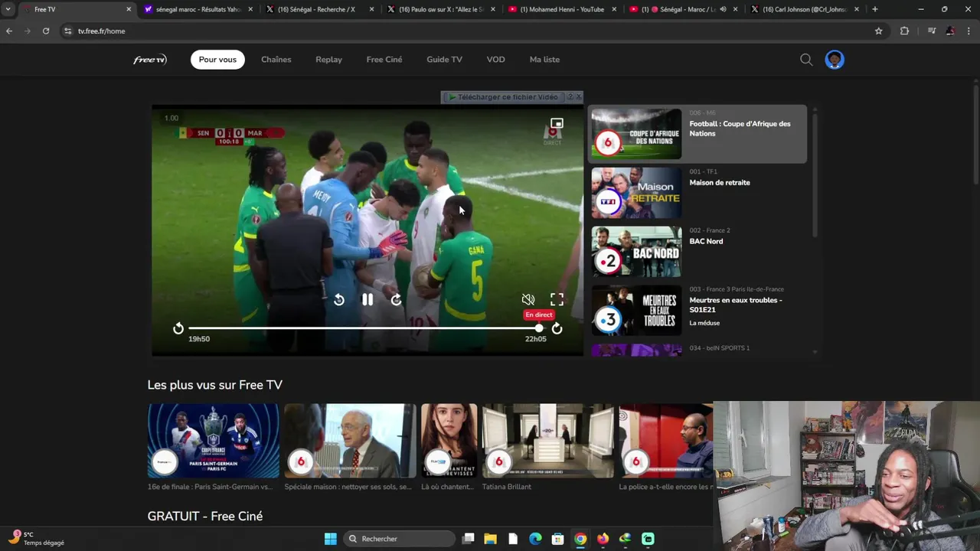Select France 2 BAC Nord channel
980x551 pixels.
coord(697,252)
